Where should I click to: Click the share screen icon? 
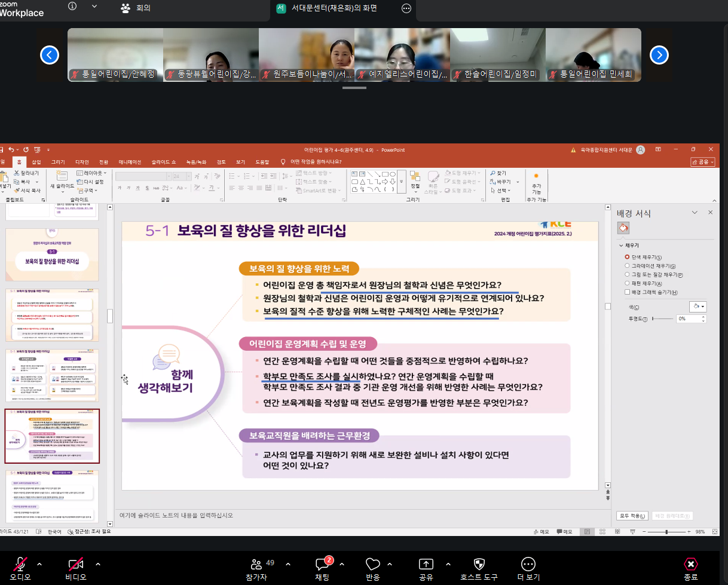click(x=426, y=564)
